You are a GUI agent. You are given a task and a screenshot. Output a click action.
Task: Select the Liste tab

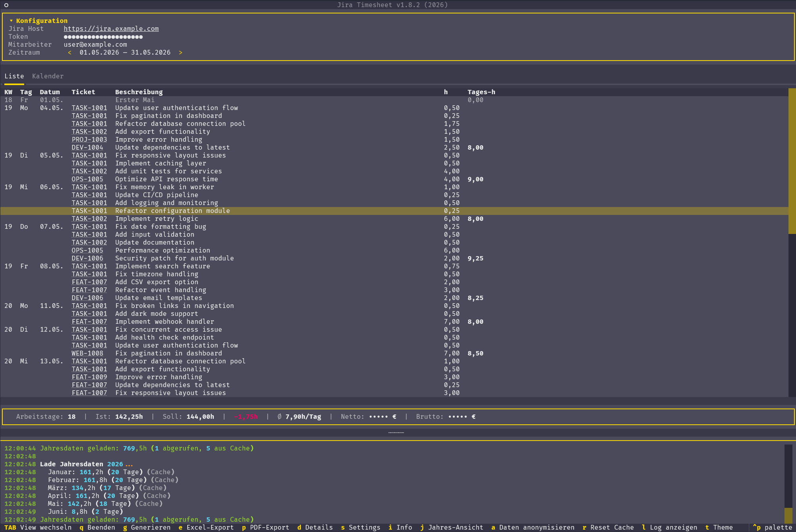[x=14, y=76]
